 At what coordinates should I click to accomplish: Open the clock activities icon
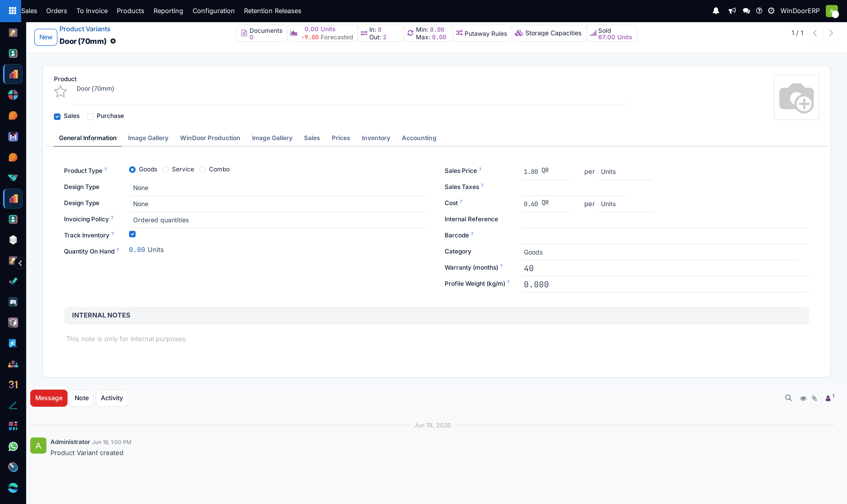(771, 11)
